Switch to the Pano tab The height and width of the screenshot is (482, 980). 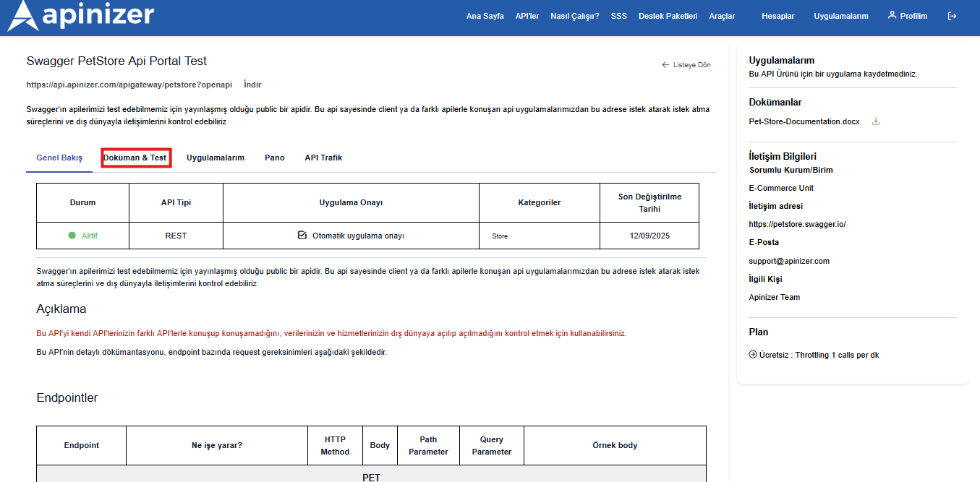(x=275, y=158)
